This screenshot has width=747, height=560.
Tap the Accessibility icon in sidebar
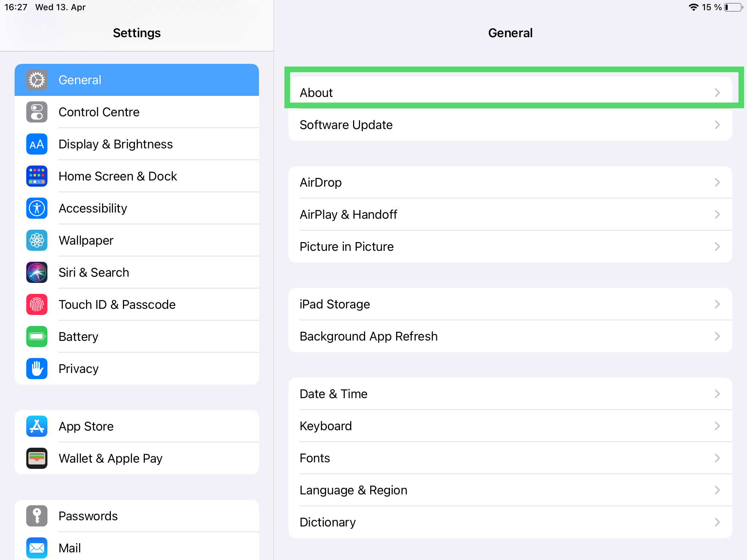click(37, 208)
